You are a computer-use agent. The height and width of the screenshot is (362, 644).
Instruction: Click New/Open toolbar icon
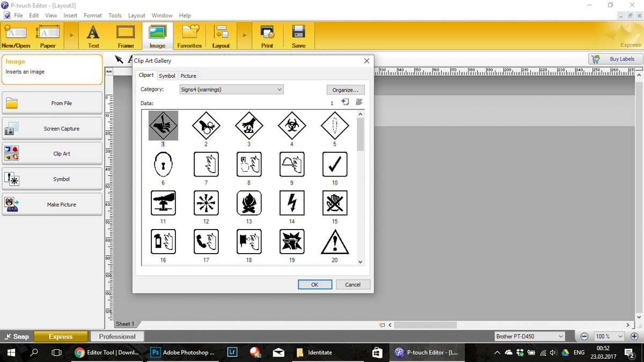16,36
